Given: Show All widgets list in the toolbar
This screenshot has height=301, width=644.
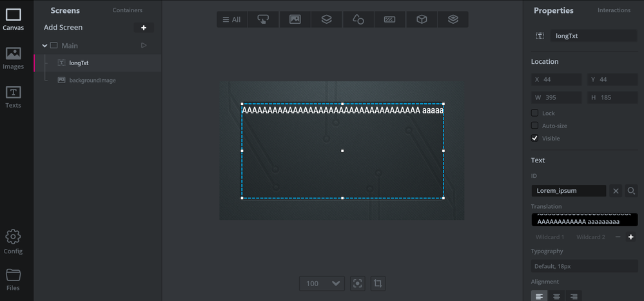Looking at the screenshot, I should click(x=232, y=19).
